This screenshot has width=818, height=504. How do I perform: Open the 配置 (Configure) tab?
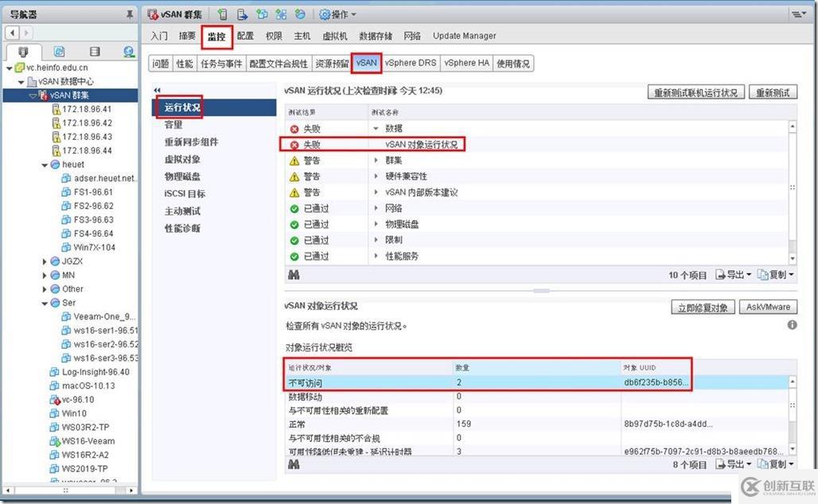[x=245, y=36]
